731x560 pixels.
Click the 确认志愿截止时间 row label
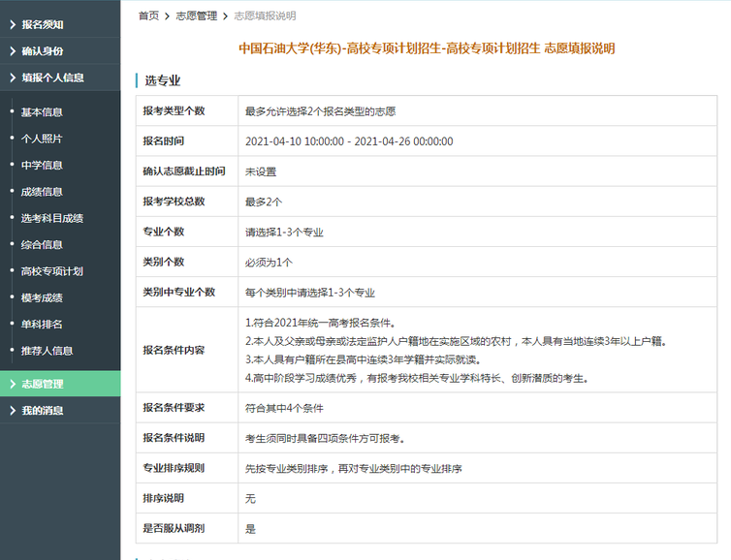[x=184, y=171]
